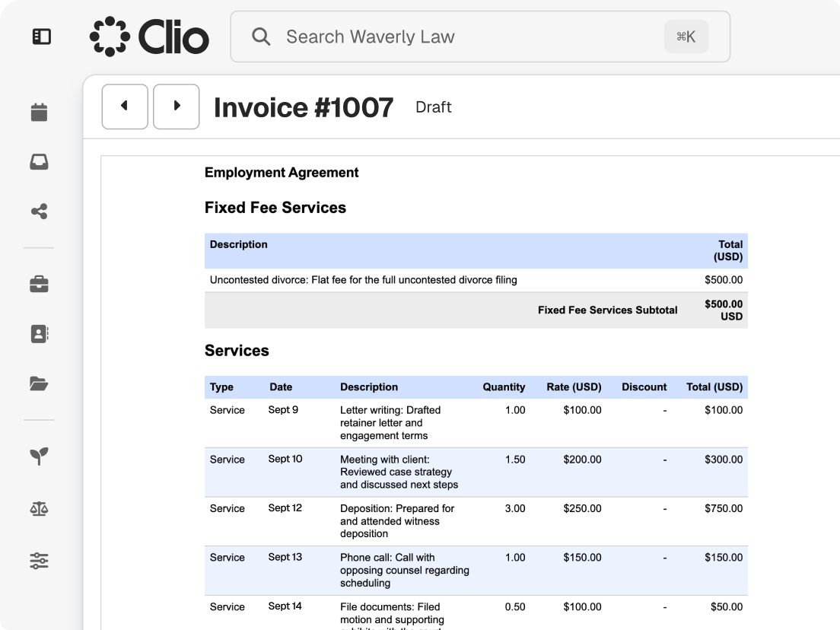Click the Sept 13 date cell
Screen dimensions: 840x630
pos(285,557)
